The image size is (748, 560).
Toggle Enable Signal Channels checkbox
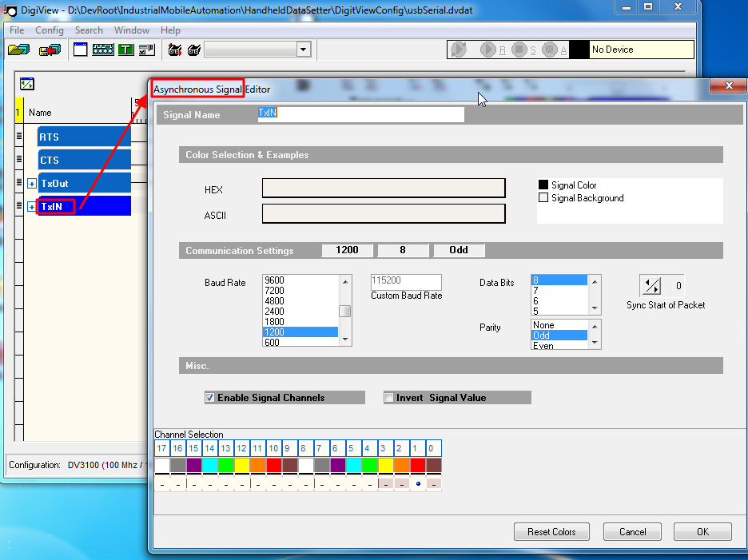(209, 397)
